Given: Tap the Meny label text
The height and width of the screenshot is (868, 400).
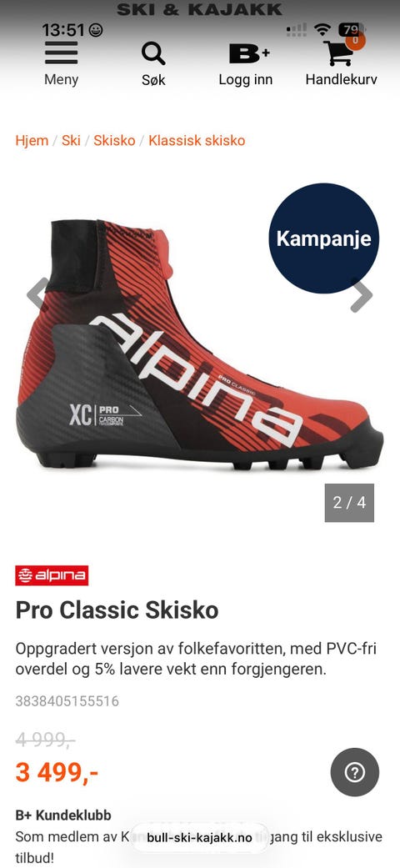Looking at the screenshot, I should click(62, 79).
